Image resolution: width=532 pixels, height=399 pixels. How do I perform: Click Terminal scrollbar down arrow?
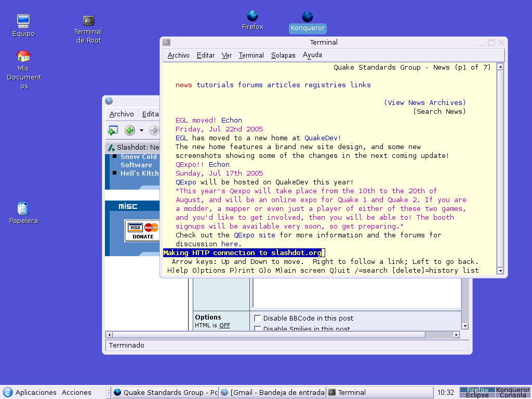[x=500, y=271]
